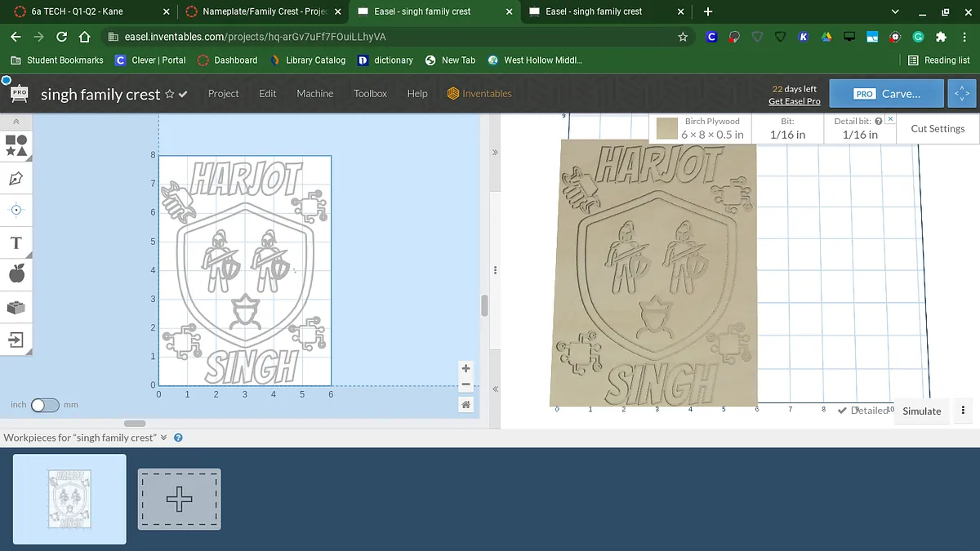This screenshot has width=980, height=551.
Task: Select the Pen drawing tool
Action: pyautogui.click(x=16, y=178)
